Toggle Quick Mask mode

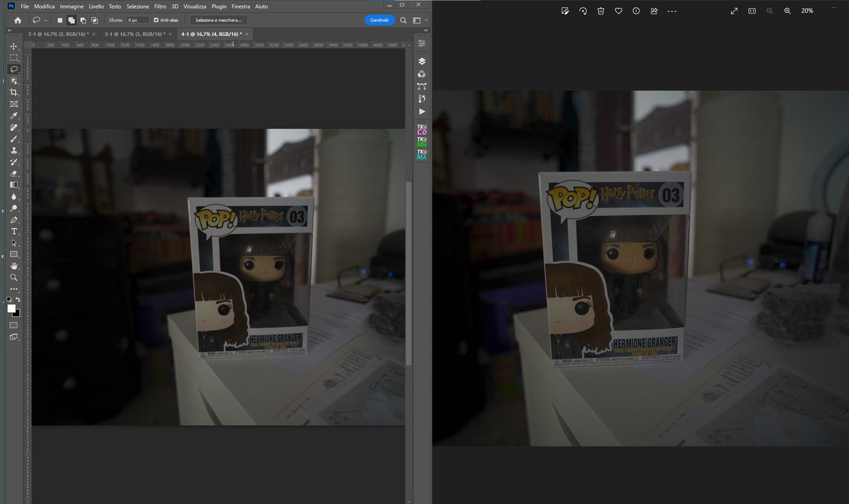tap(14, 325)
